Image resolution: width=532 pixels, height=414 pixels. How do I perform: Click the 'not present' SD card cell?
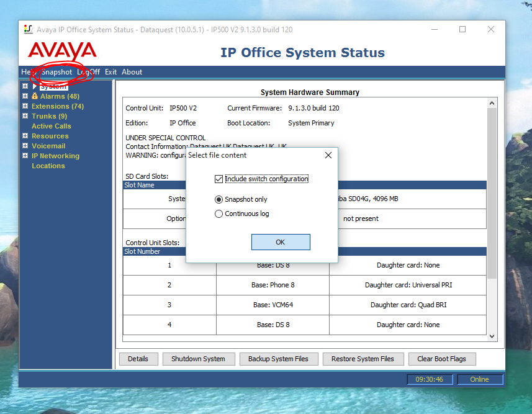click(361, 218)
